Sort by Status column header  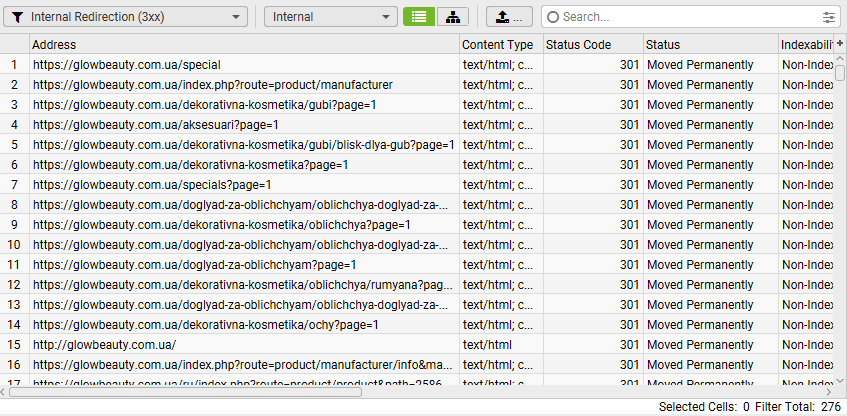click(x=711, y=44)
